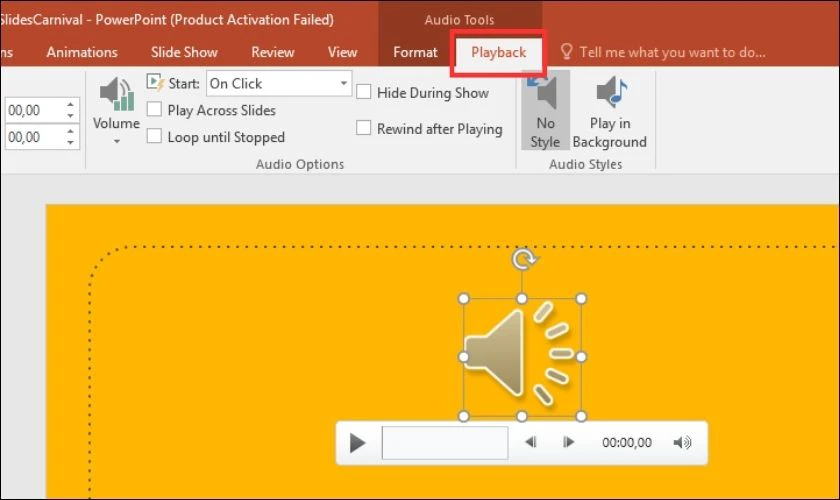
Task: Click the lightbulb Tell me icon
Action: pyautogui.click(x=566, y=52)
